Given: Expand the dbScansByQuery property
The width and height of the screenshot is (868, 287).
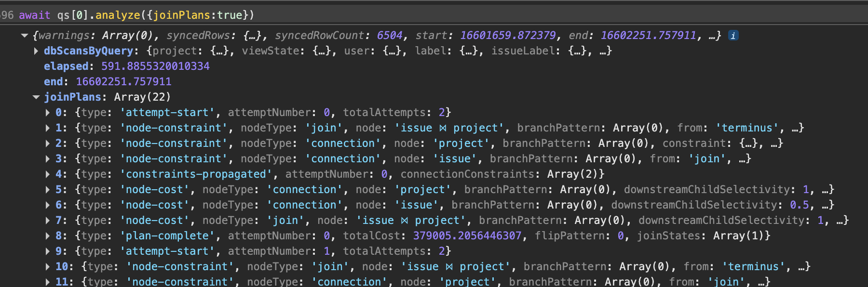Looking at the screenshot, I should pyautogui.click(x=36, y=51).
